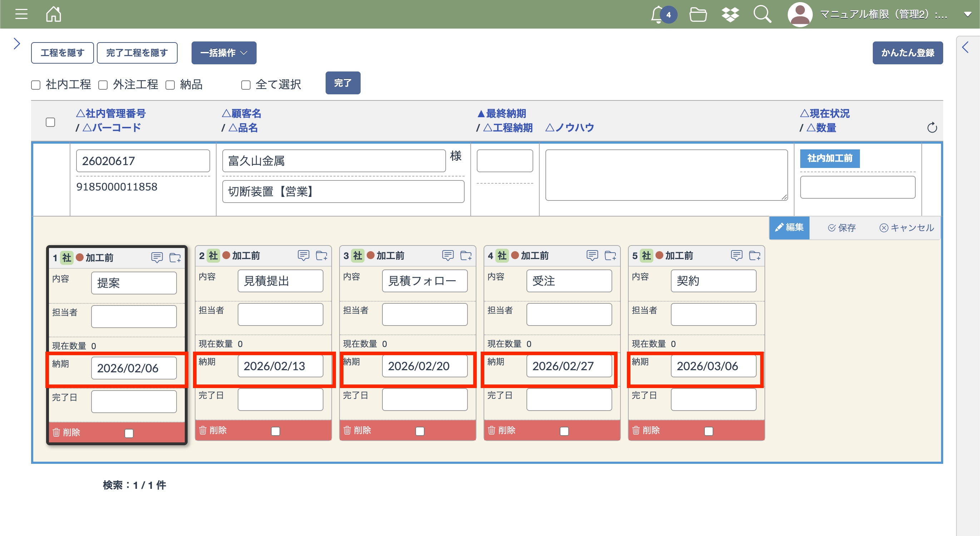Go to home via house icon
The height and width of the screenshot is (536, 980).
click(x=53, y=14)
